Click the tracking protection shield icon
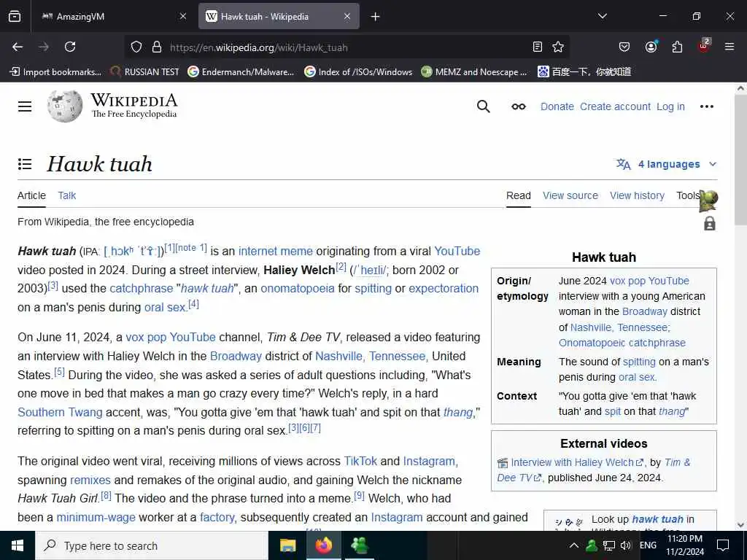The width and height of the screenshot is (747, 560). point(136,47)
